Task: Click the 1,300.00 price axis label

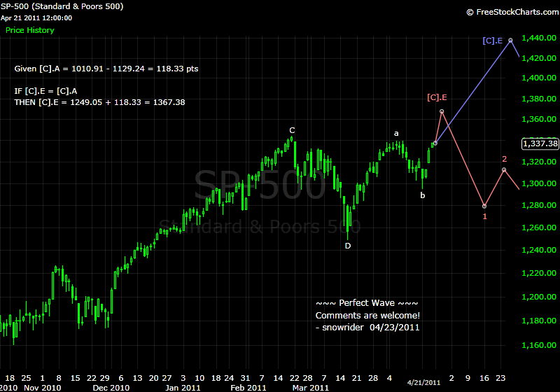Action: pyautogui.click(x=539, y=183)
